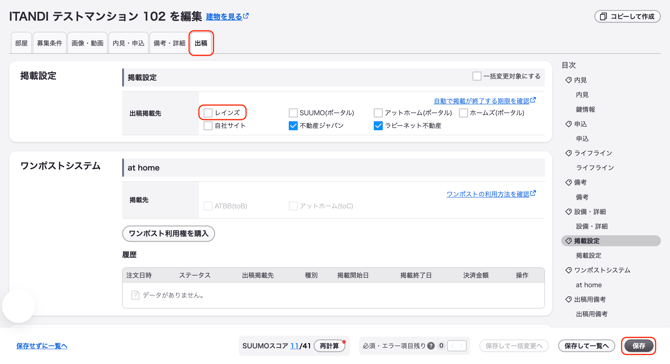Screen dimensions: 670x364
Task: Click the 操作 column header
Action: 522,276
